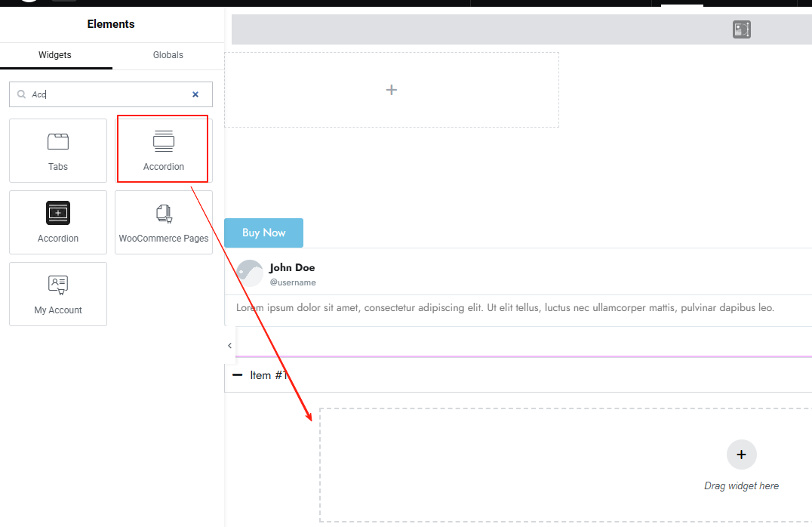
Task: Collapse the Item #1 accordion entry
Action: pos(238,374)
